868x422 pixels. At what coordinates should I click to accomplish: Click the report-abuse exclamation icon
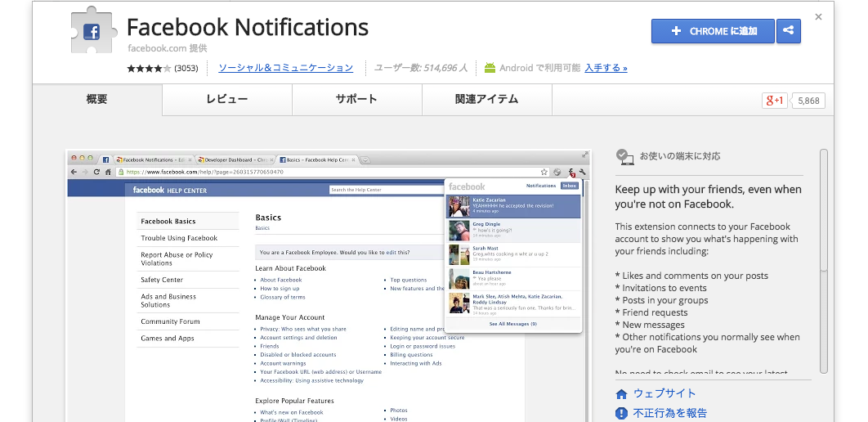click(622, 413)
